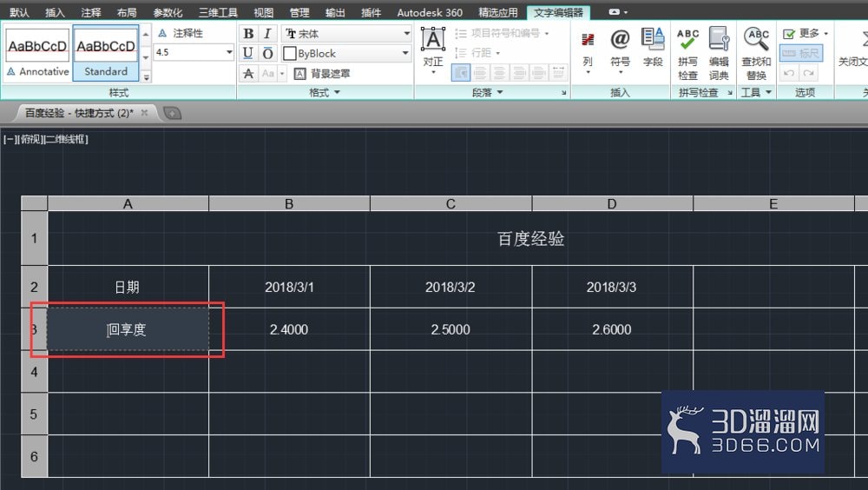Image resolution: width=868 pixels, height=490 pixels.
Task: Open 查找和替换 find and replace
Action: 756,54
